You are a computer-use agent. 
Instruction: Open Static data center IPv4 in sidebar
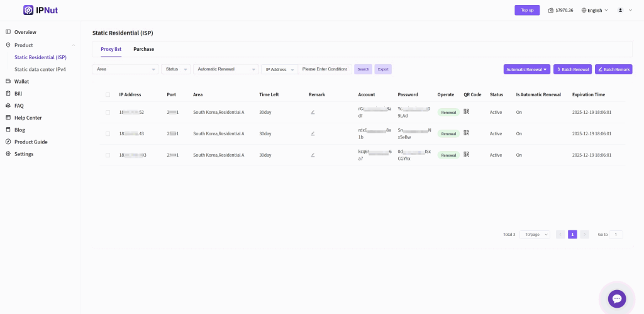(40, 69)
